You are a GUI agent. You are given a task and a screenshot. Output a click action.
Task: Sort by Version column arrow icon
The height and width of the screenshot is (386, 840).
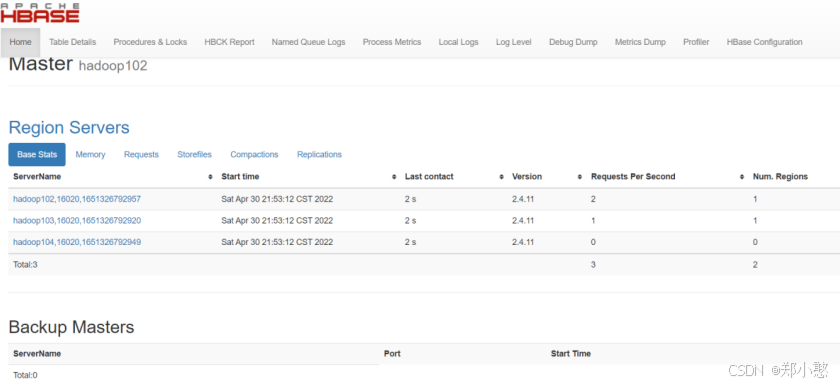tap(580, 177)
